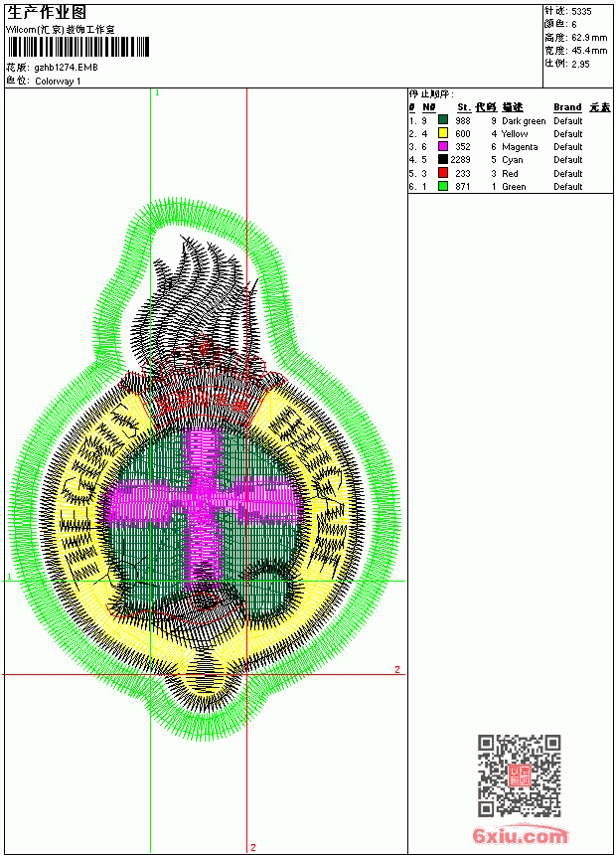616x855 pixels.
Task: Click the Colorway 1 label
Action: pyautogui.click(x=58, y=82)
